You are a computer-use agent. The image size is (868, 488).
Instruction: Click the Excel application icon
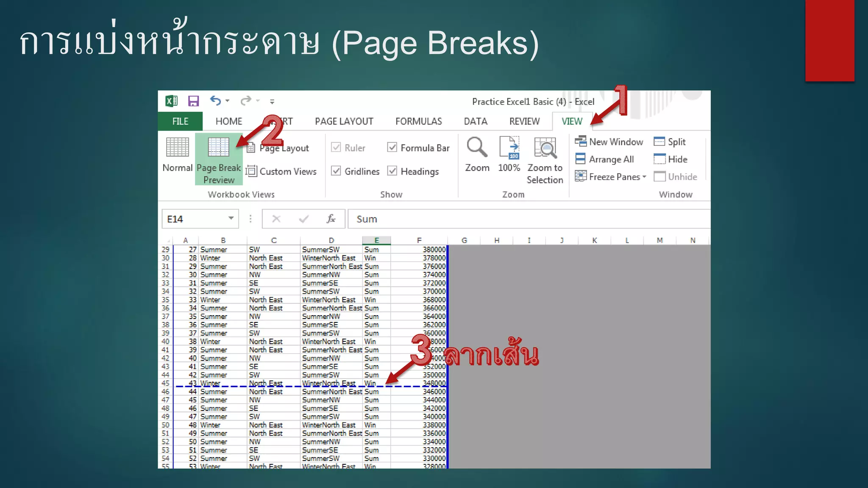[x=171, y=101]
